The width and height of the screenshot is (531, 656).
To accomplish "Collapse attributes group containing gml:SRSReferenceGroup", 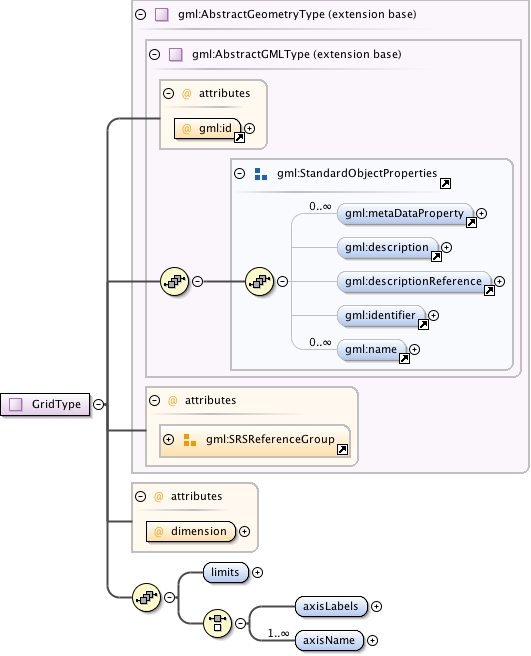I will click(x=154, y=400).
